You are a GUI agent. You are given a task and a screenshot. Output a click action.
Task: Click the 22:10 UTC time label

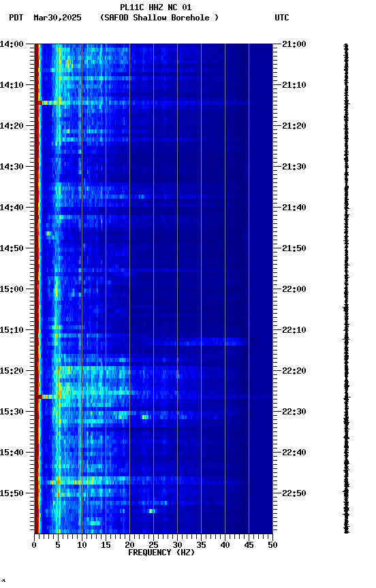pyautogui.click(x=294, y=330)
